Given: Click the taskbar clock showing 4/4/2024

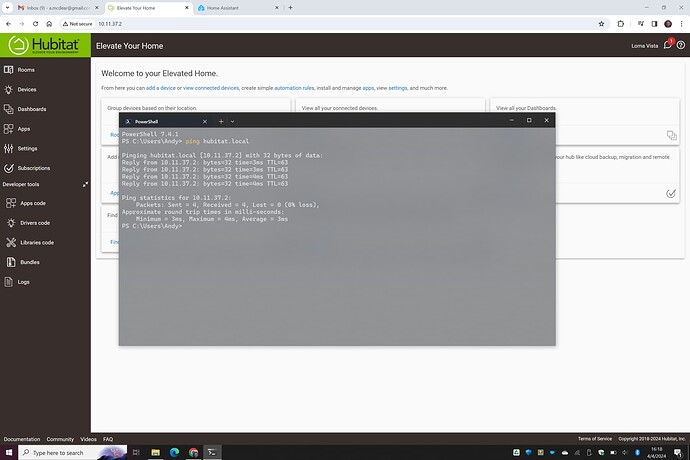Looking at the screenshot, I should tap(657, 453).
